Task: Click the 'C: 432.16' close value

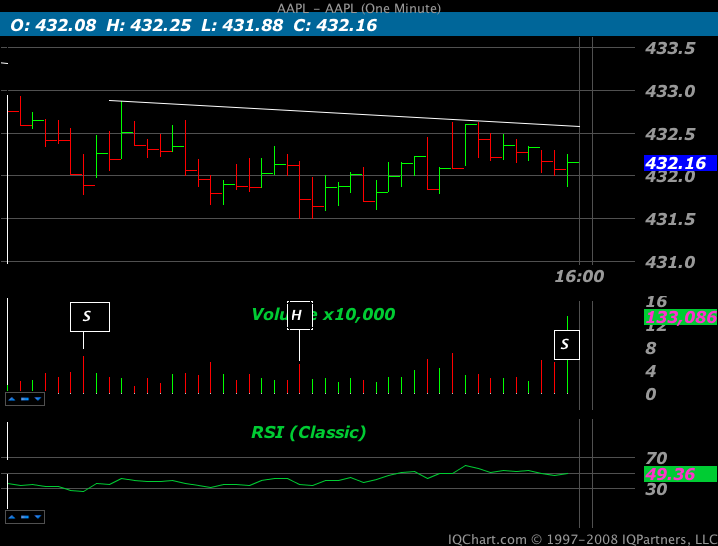Action: [335, 25]
